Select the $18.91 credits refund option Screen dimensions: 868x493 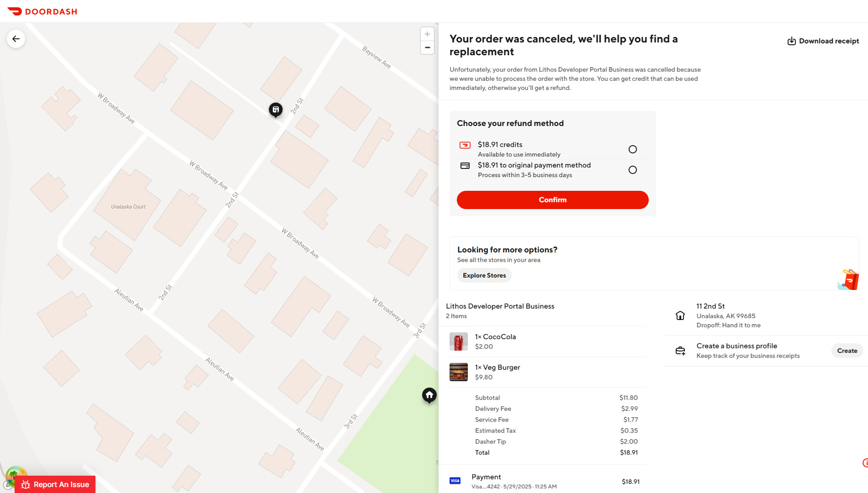(x=633, y=149)
